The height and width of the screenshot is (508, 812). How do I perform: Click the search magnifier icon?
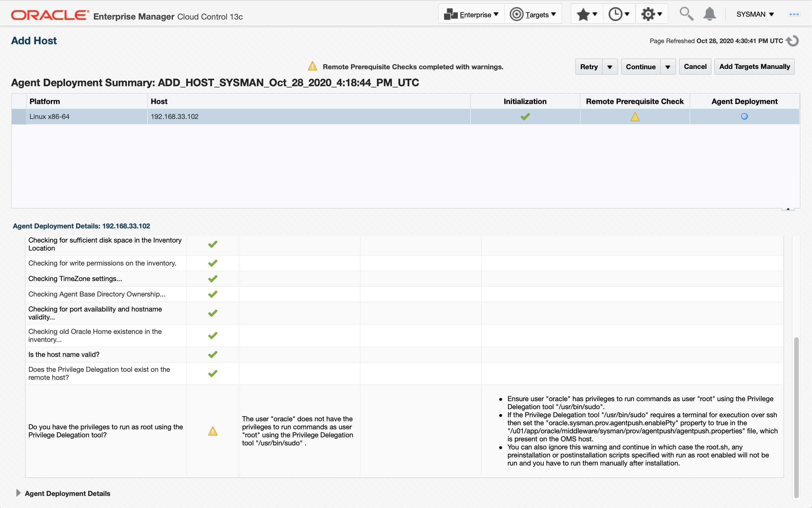pos(686,14)
